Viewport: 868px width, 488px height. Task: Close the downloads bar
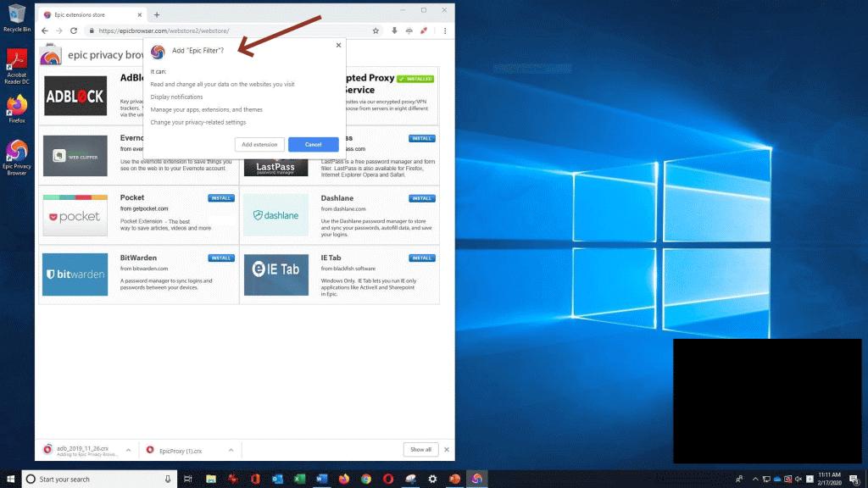(447, 450)
